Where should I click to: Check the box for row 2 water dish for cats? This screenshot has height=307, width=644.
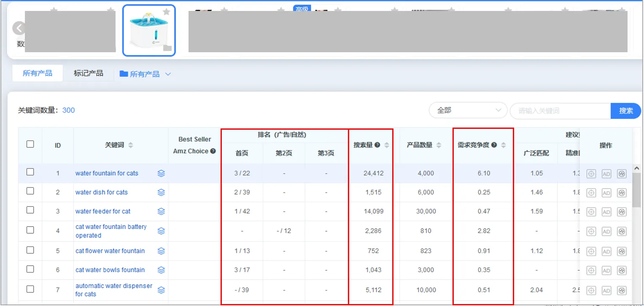(x=30, y=191)
